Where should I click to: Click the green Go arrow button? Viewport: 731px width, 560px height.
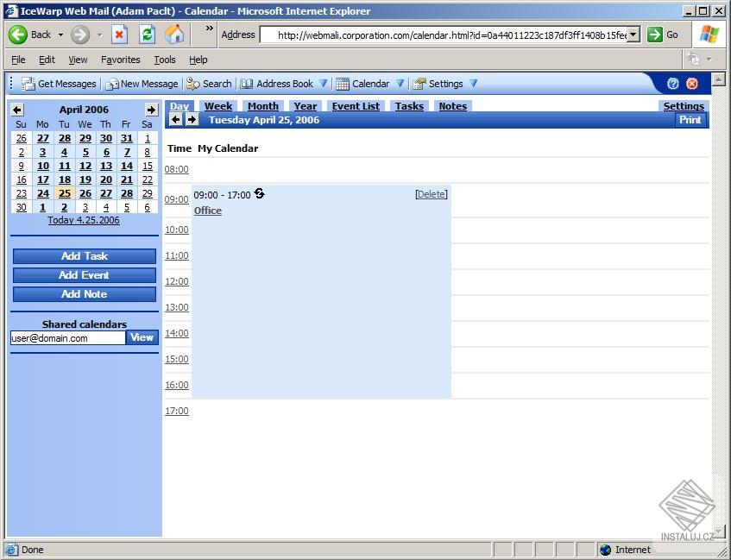[655, 35]
